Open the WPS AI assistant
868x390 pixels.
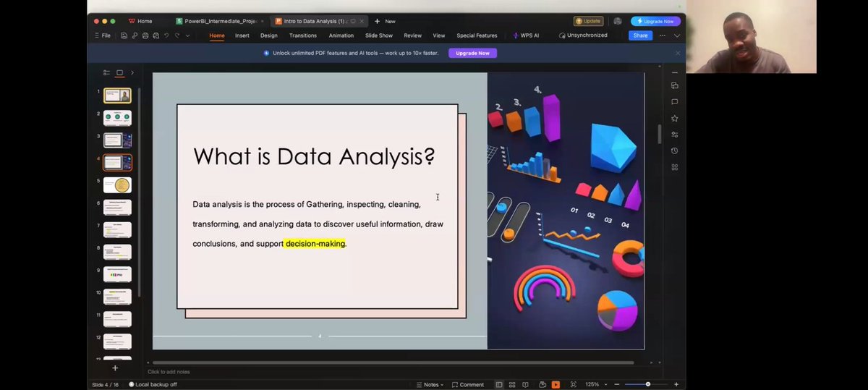coord(526,35)
